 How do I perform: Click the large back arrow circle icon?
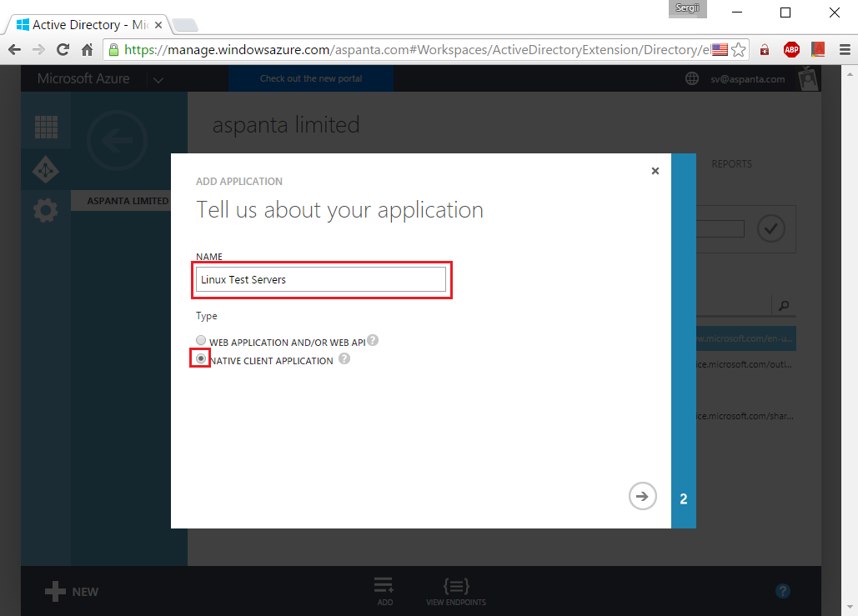[x=117, y=141]
